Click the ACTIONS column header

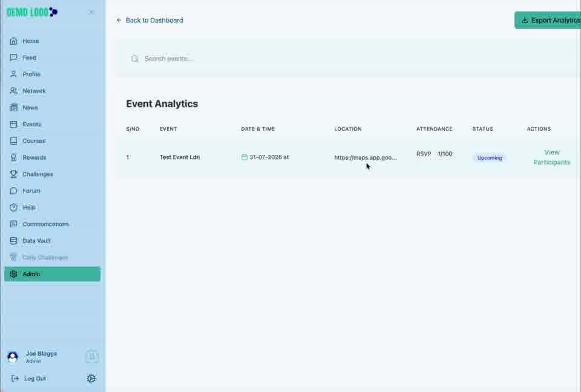539,129
